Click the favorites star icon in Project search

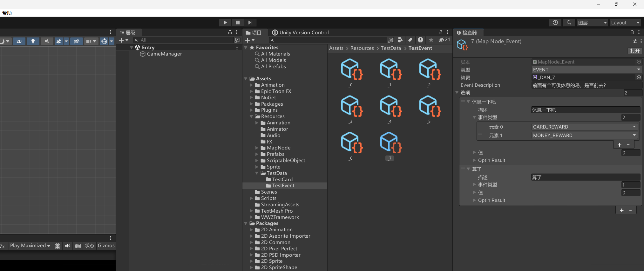[x=431, y=40]
